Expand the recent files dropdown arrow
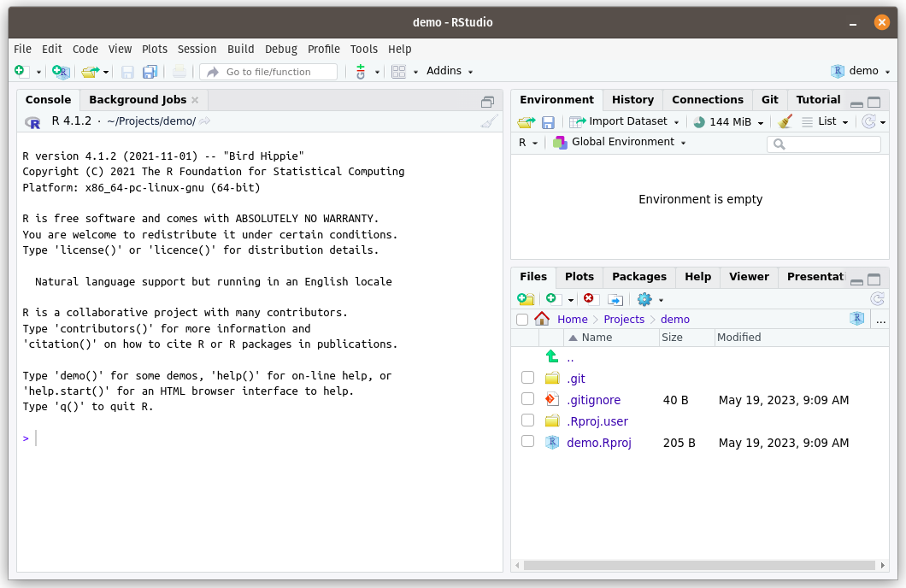The image size is (906, 588). tap(106, 72)
